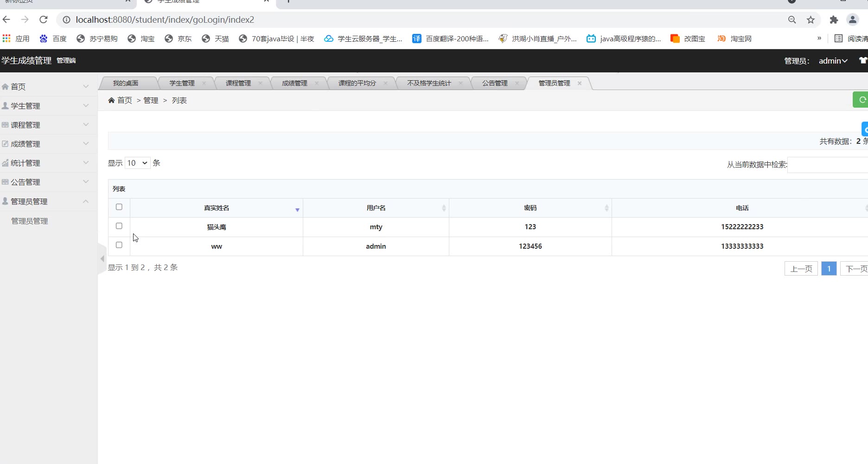Collapse sidebar using left arrow handle

[102, 259]
